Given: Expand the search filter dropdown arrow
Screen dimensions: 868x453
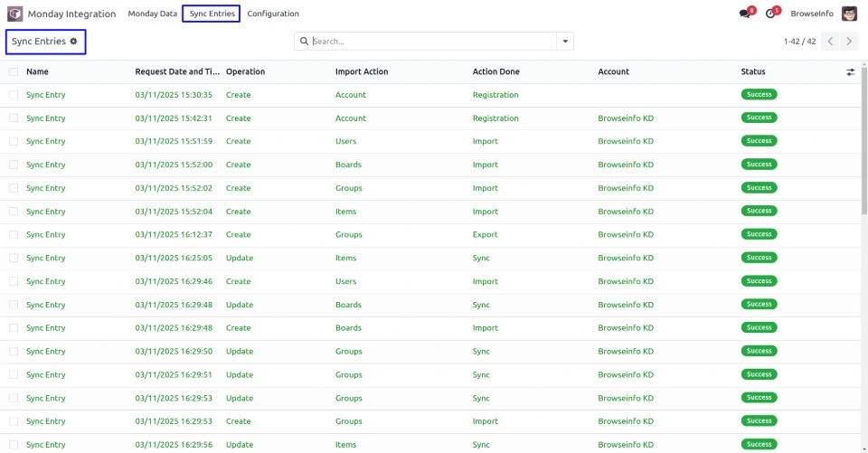Looking at the screenshot, I should 565,42.
